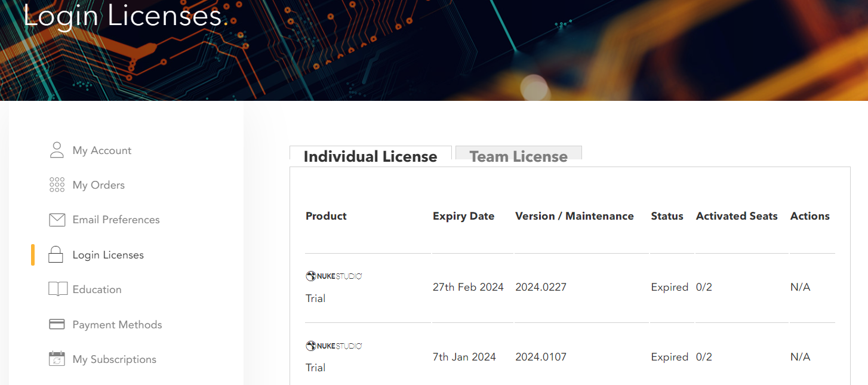This screenshot has width=868, height=385.
Task: Click the person icon beside My Account
Action: (x=57, y=150)
